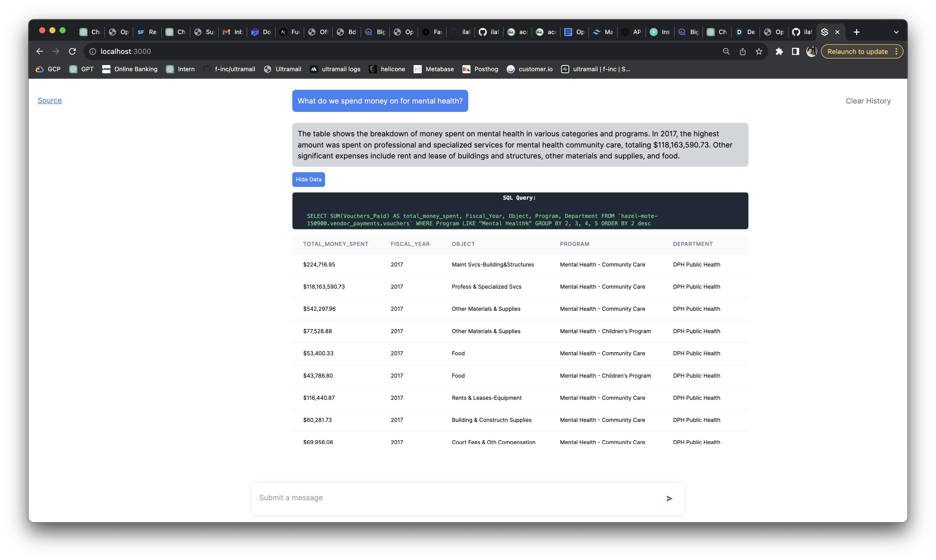
Task: Open the Source link
Action: (x=49, y=100)
